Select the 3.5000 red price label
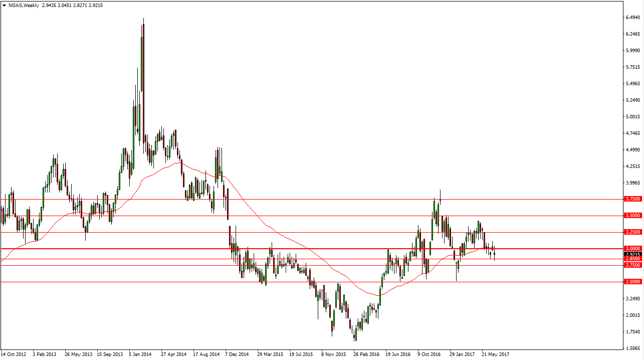The height and width of the screenshot is (360, 644). tap(633, 216)
